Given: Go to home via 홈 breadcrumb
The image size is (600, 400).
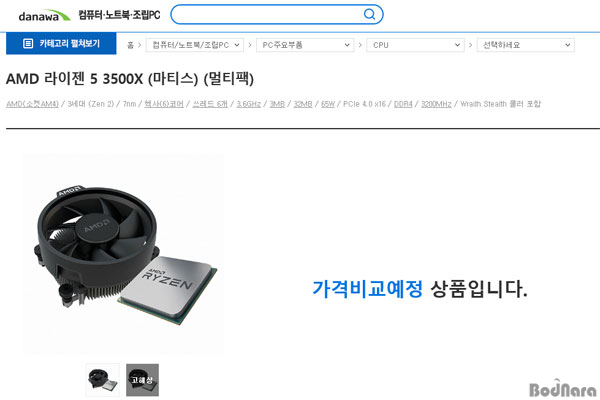Looking at the screenshot, I should pos(130,45).
